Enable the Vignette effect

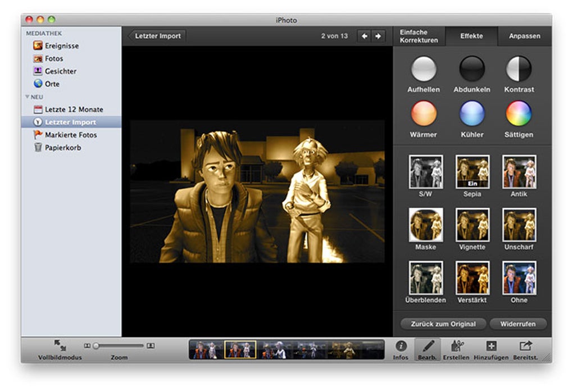[x=472, y=225]
